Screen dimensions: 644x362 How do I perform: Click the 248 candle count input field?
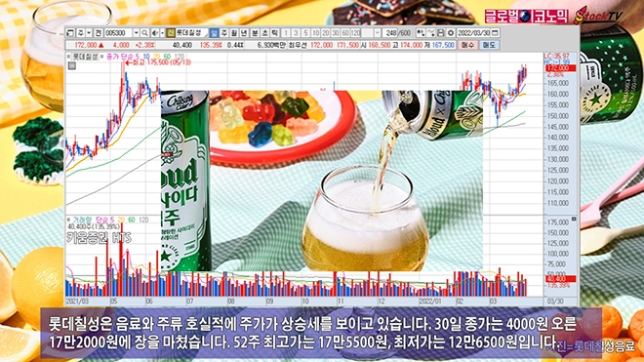(389, 33)
